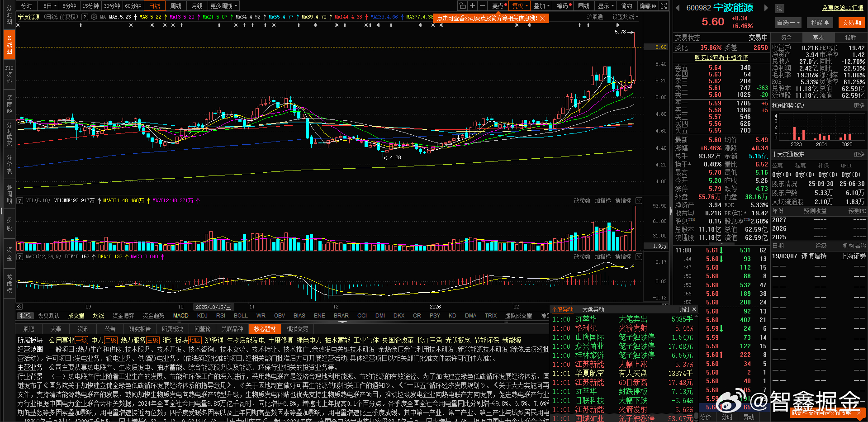
Task: Close the 个股异动 alerts popup
Action: 694,309
